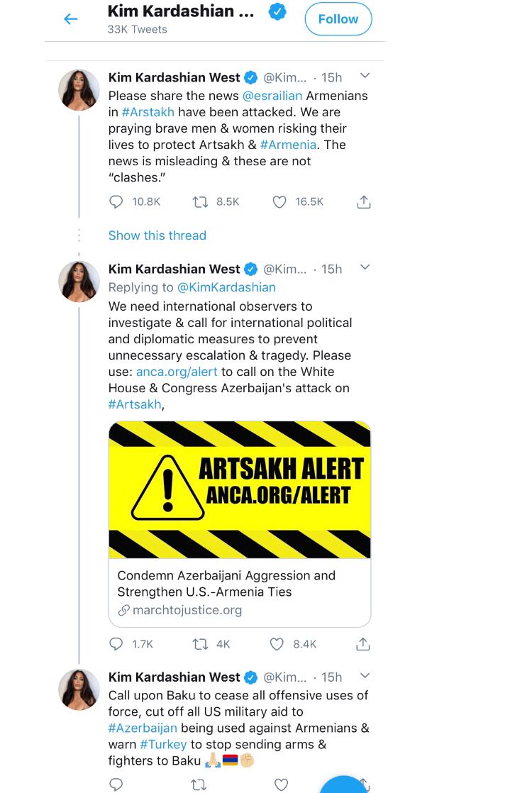
Task: Retweet the first tweet about Artsakh
Action: pyautogui.click(x=199, y=202)
